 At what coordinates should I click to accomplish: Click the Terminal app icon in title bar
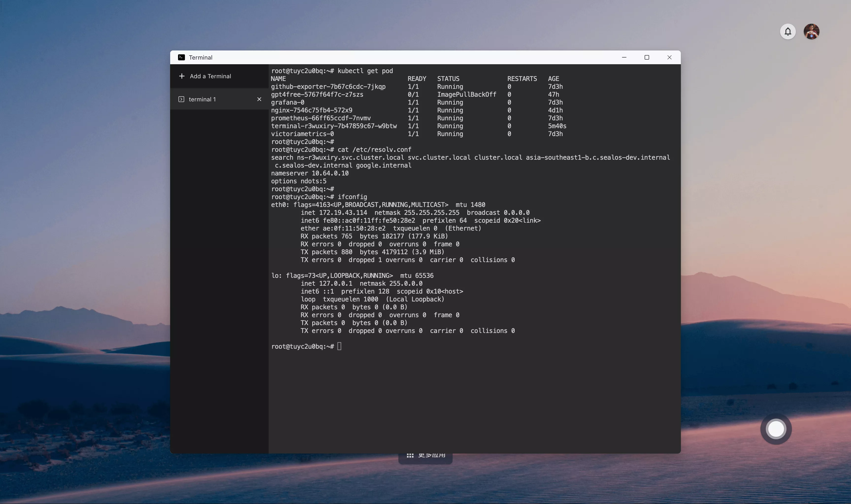(181, 57)
